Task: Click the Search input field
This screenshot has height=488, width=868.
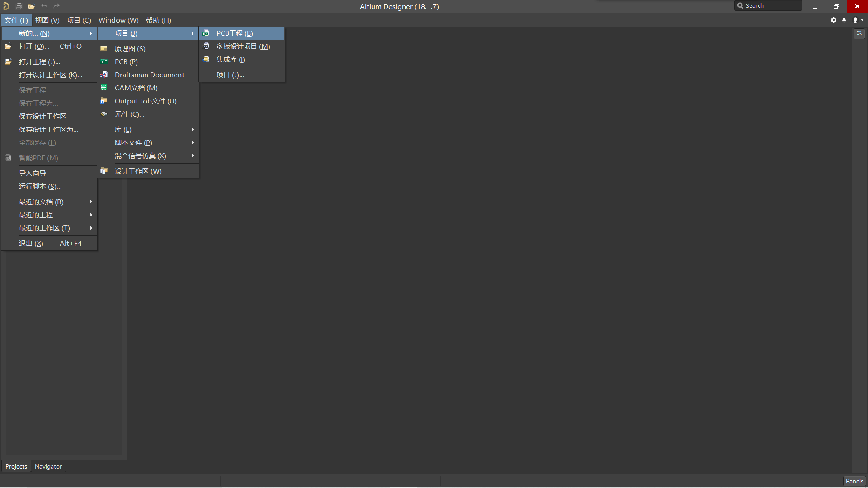Action: pos(768,6)
